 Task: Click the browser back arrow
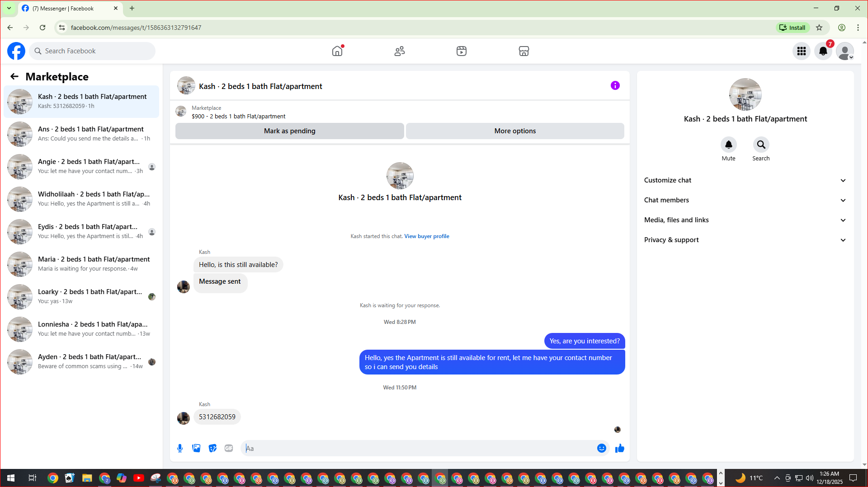[x=10, y=28]
